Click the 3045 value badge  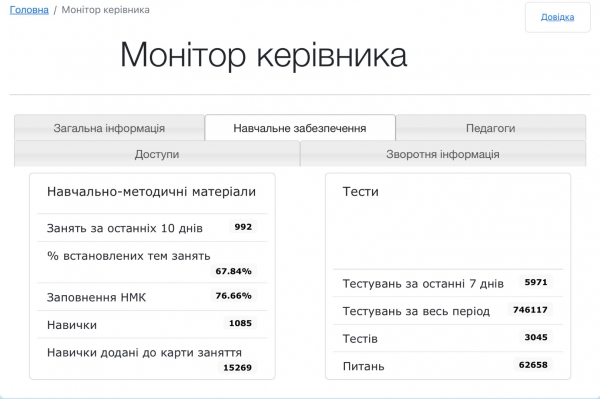pyautogui.click(x=536, y=337)
